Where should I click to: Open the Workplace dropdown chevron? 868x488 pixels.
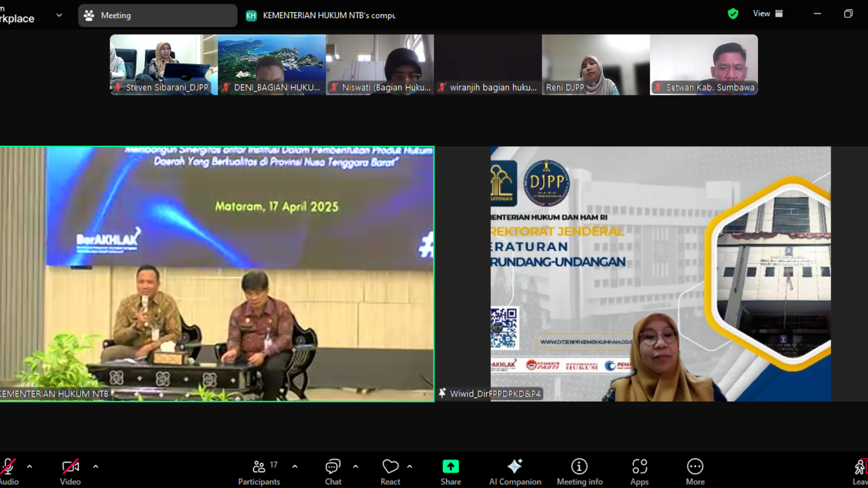pos(59,15)
